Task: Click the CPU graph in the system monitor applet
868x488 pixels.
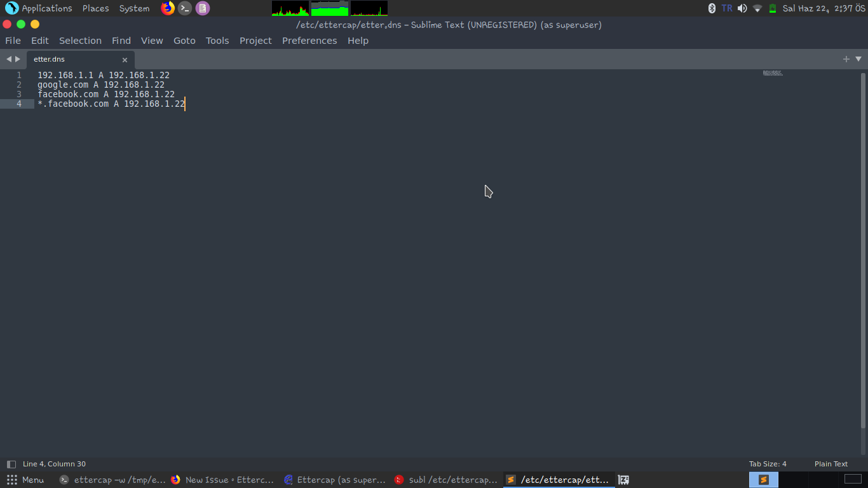Action: [x=290, y=8]
